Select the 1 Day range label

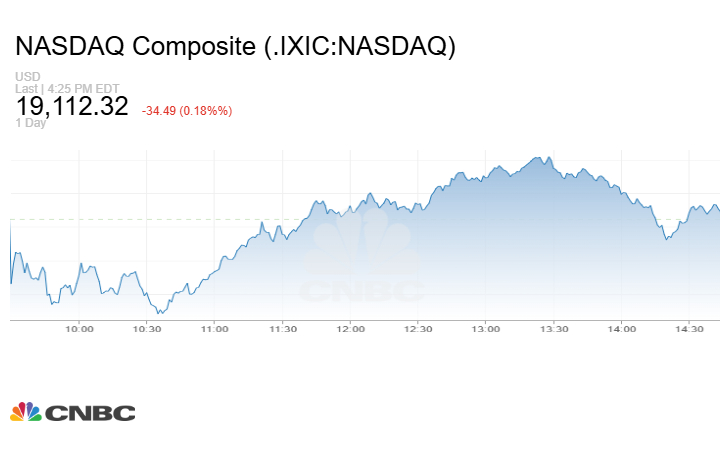coord(32,123)
